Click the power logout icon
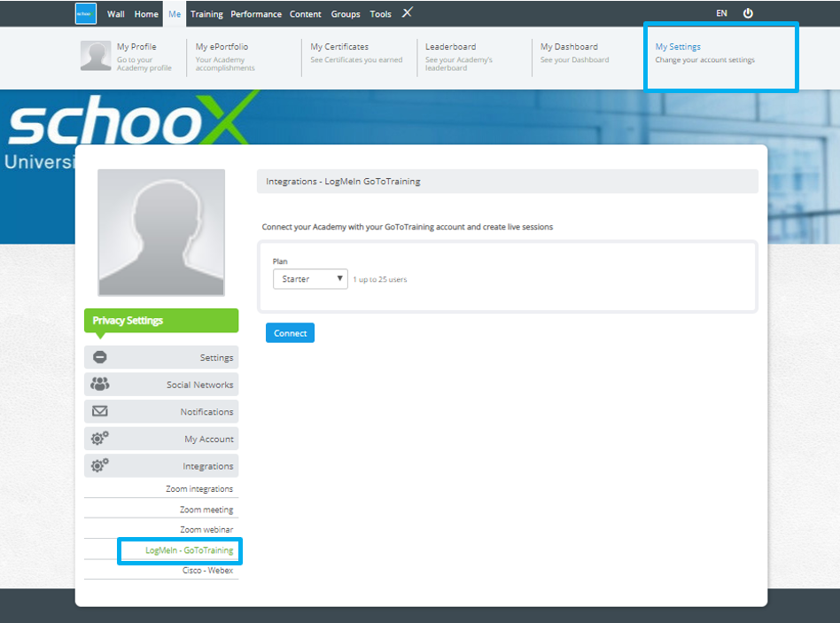This screenshot has width=840, height=623. tap(748, 13)
